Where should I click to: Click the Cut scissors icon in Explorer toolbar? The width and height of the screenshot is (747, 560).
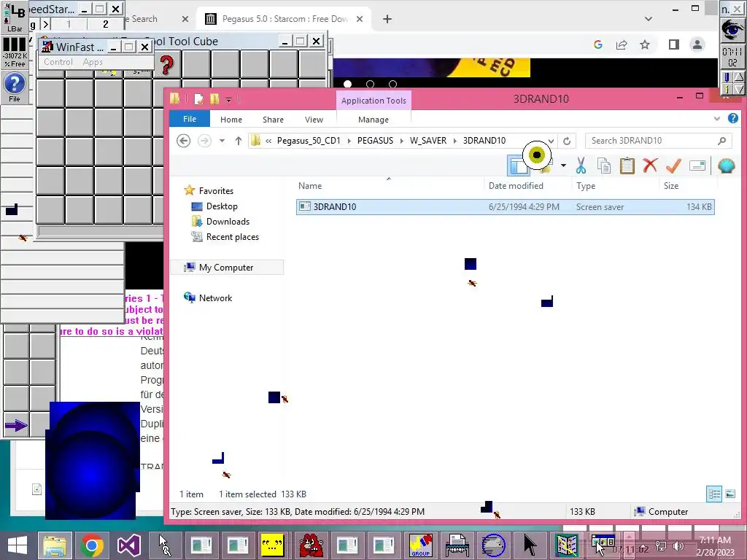(581, 166)
